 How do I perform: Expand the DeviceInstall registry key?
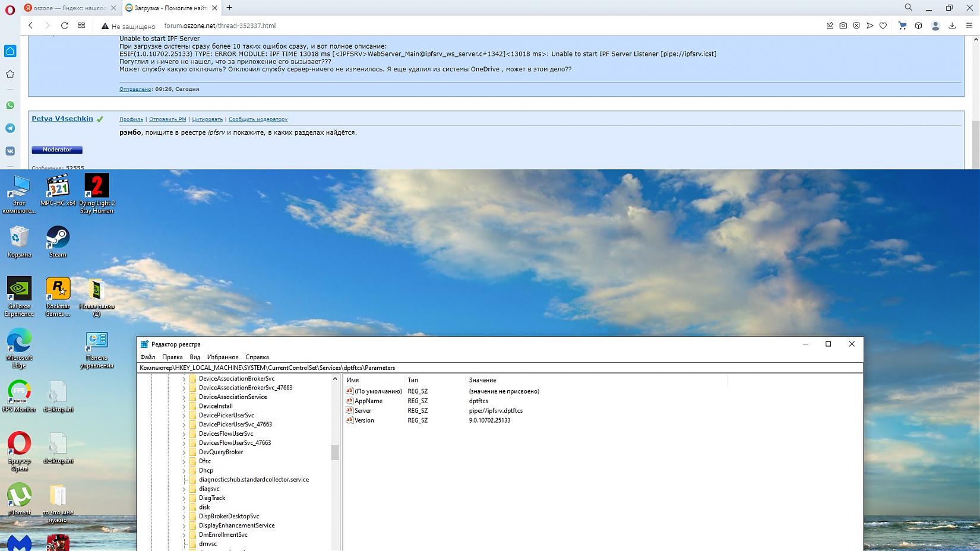pos(184,406)
